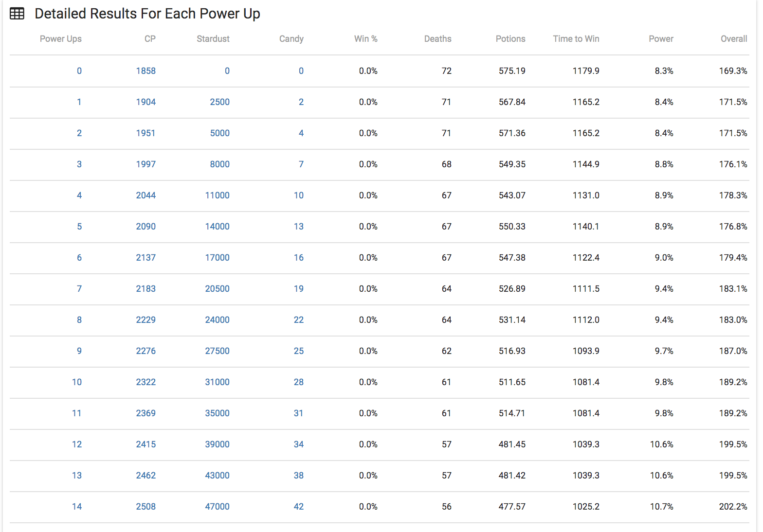Sort by Time to Win header
Screen dimensions: 763x532
click(x=576, y=39)
